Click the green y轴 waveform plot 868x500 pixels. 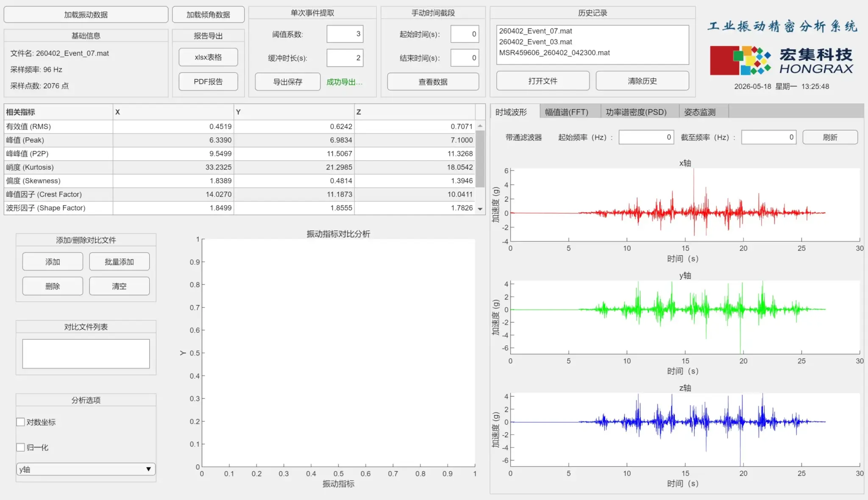click(x=685, y=317)
